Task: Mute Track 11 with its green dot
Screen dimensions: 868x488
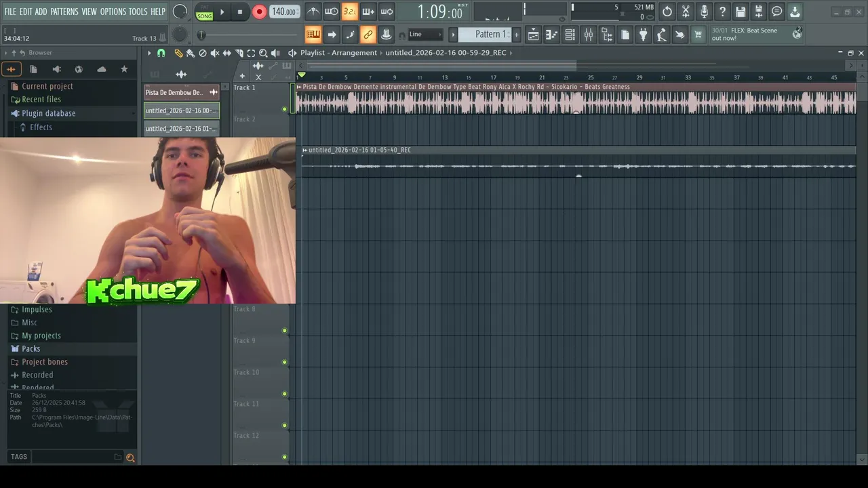Action: (x=285, y=426)
